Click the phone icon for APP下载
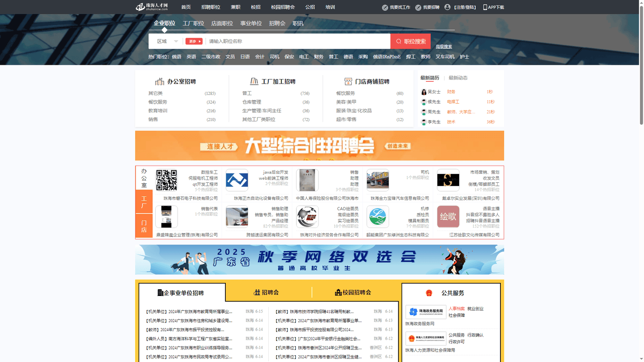The width and height of the screenshot is (644, 362). 485,7
